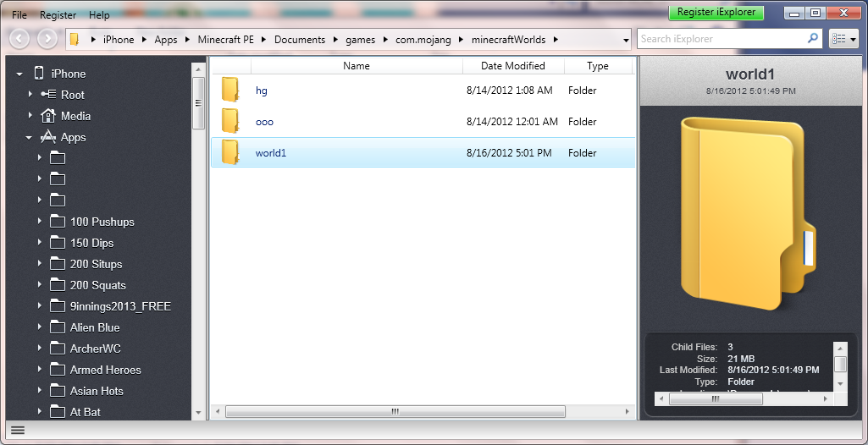Sort by the Type column header
The height and width of the screenshot is (445, 868).
click(x=598, y=66)
